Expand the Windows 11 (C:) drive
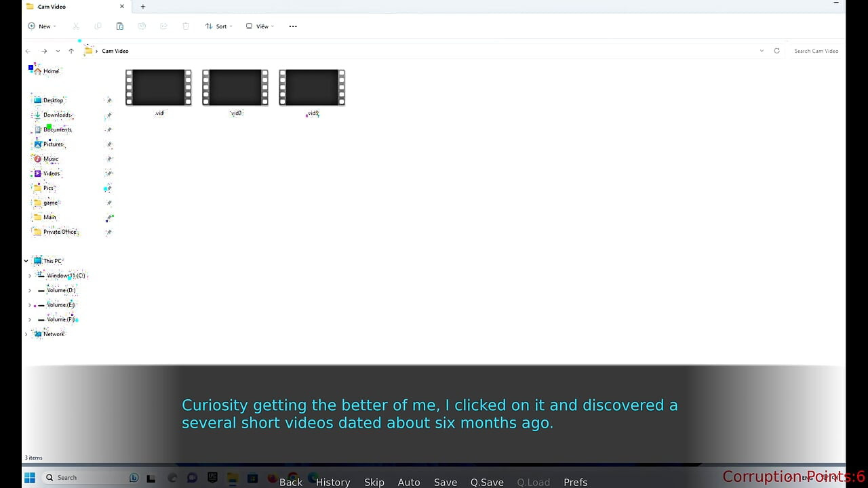The image size is (868, 488). 30,276
